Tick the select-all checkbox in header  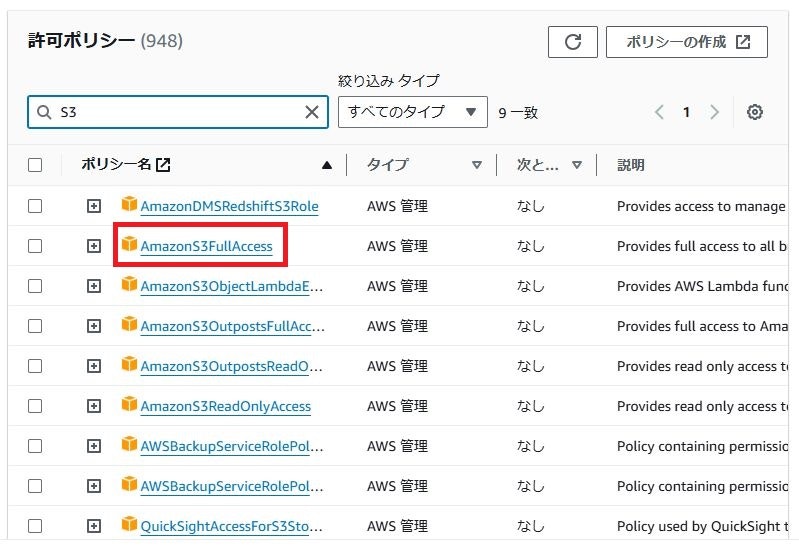(x=35, y=165)
